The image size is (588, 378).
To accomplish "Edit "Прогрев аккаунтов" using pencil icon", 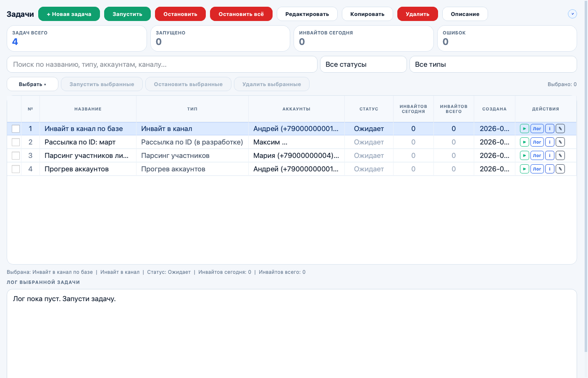I will [x=560, y=169].
